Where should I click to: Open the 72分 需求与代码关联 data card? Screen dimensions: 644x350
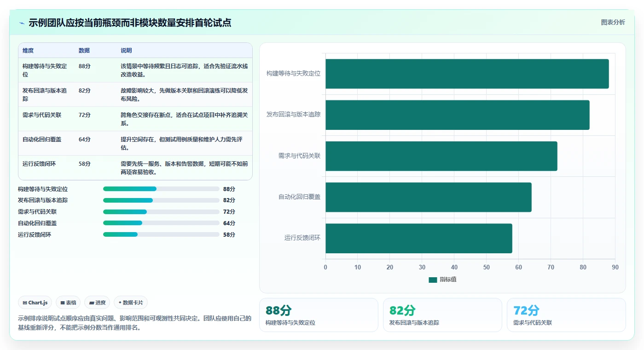click(x=566, y=315)
